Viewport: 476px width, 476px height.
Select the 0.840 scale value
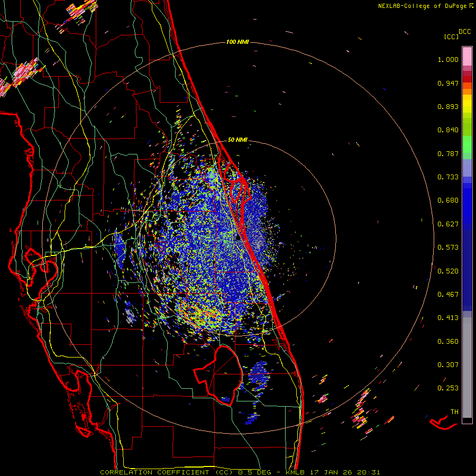click(448, 130)
